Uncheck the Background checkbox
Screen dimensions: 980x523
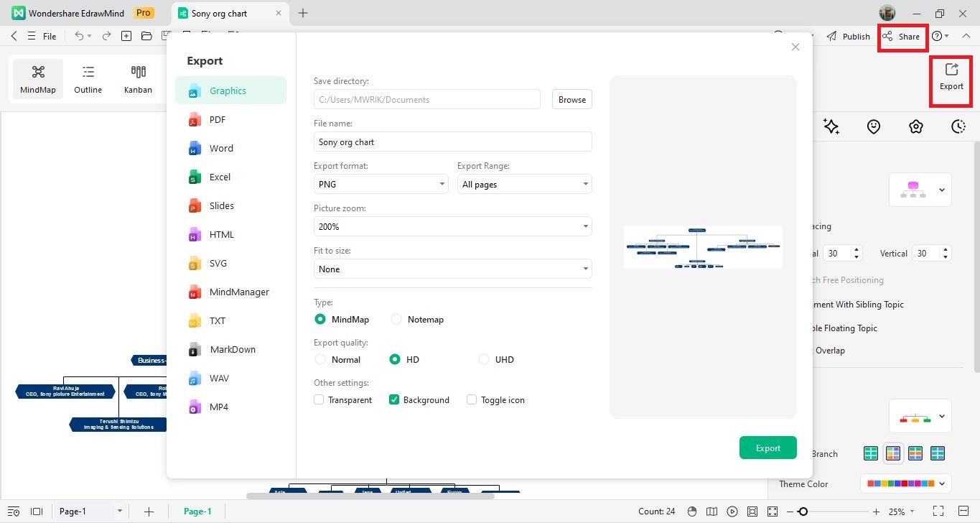tap(394, 399)
